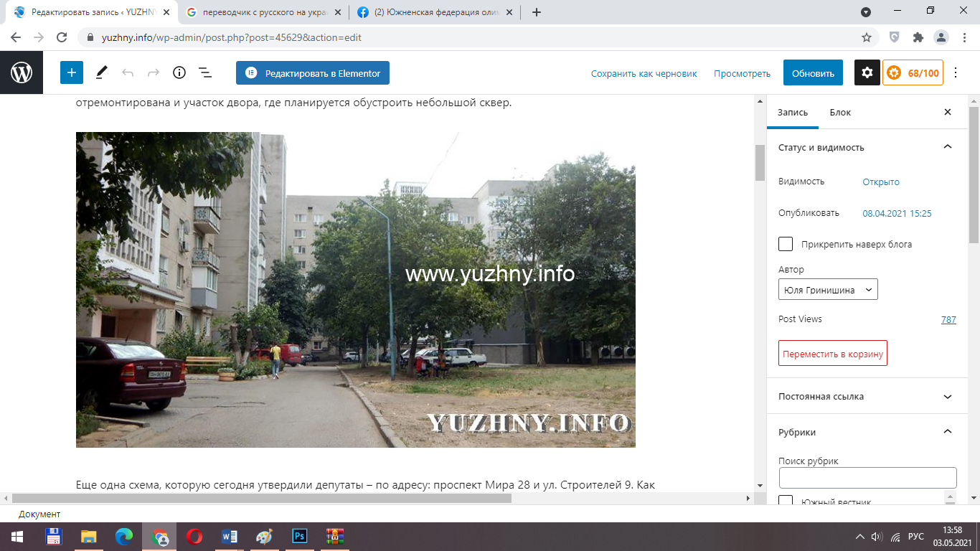Change visibility via 'Открыто' link
The height and width of the screenshot is (551, 980).
[881, 182]
